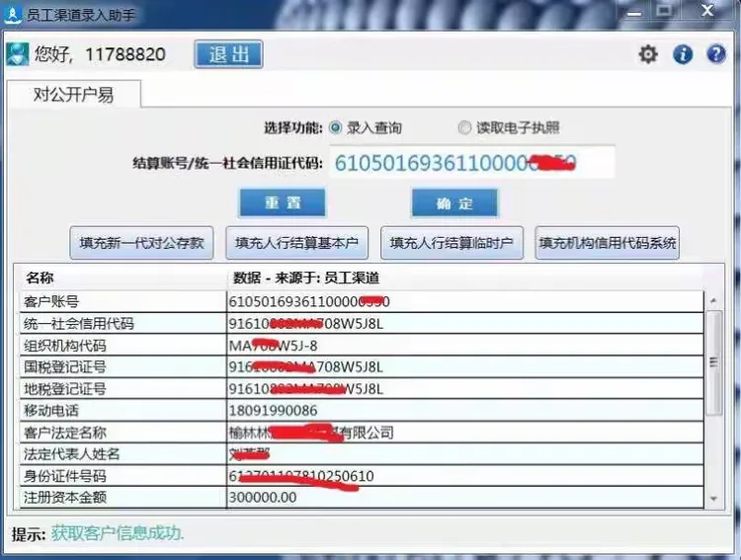Click the 客户法定名称 company value cell
The height and width of the screenshot is (560, 741).
(465, 433)
